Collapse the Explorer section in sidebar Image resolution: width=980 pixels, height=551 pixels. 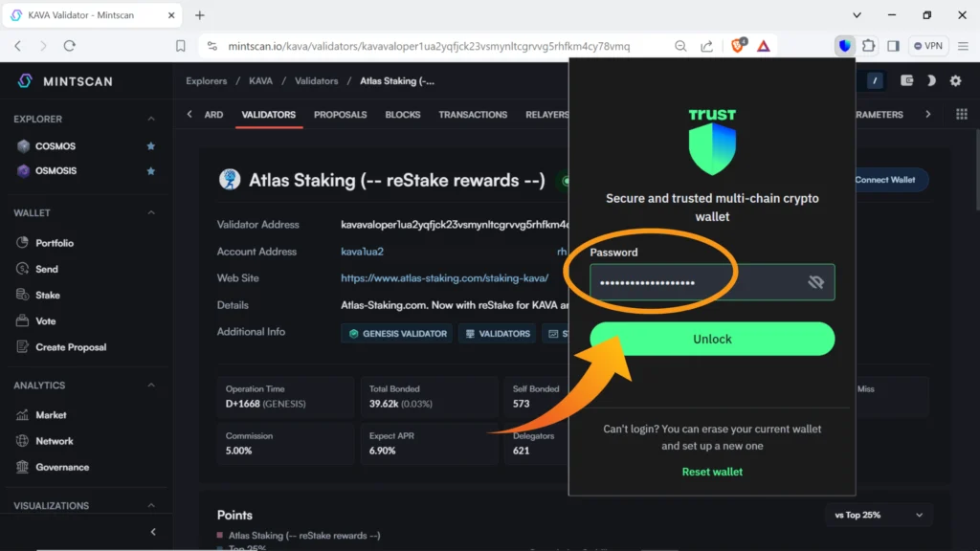(x=150, y=119)
